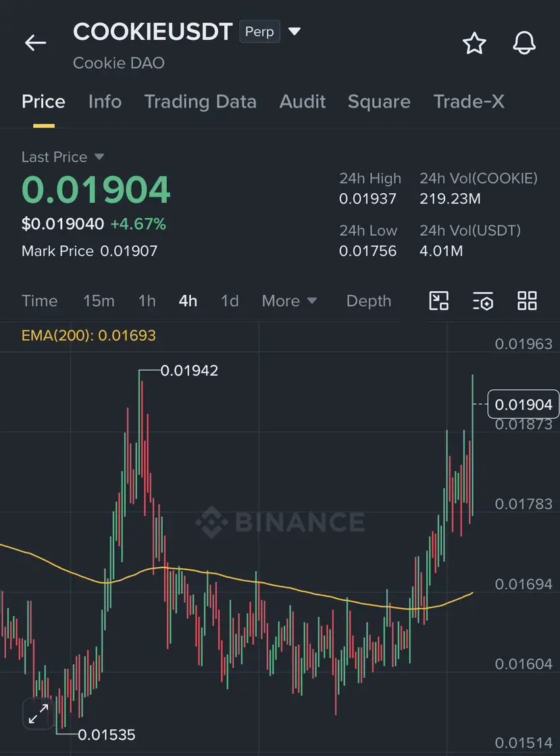560x756 pixels.
Task: Tap the 0.01783 price axis label
Action: tap(524, 504)
